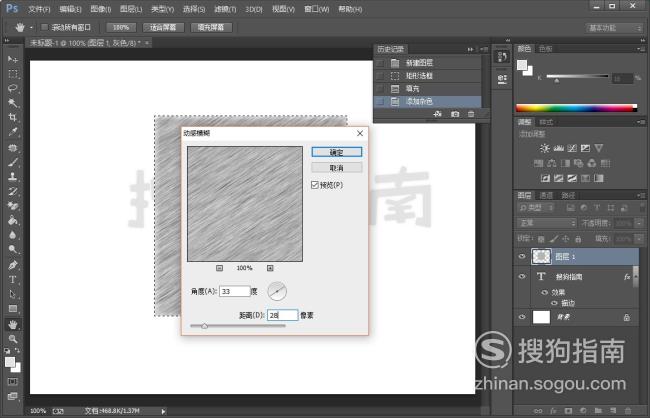Cancel dialog with 取消 button
650x418 pixels.
click(x=337, y=168)
